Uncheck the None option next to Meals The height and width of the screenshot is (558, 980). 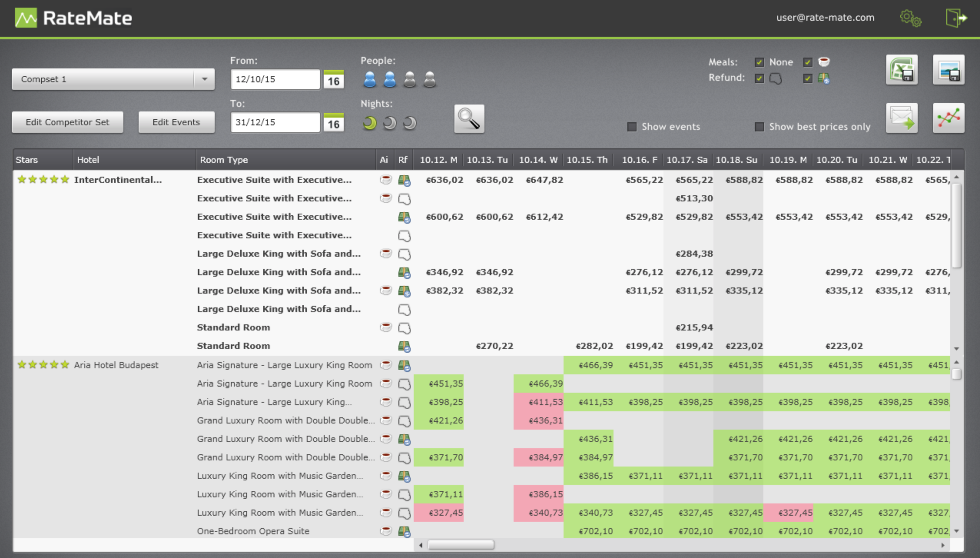click(759, 61)
